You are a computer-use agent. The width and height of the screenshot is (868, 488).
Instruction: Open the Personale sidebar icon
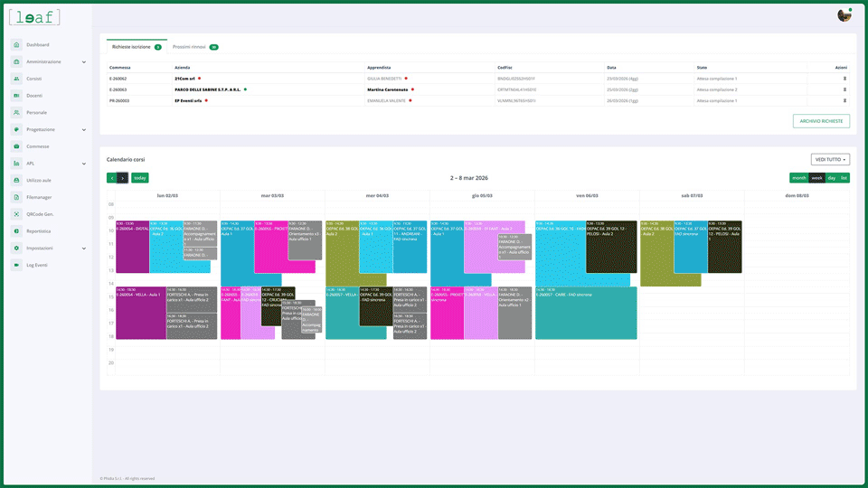click(x=16, y=112)
